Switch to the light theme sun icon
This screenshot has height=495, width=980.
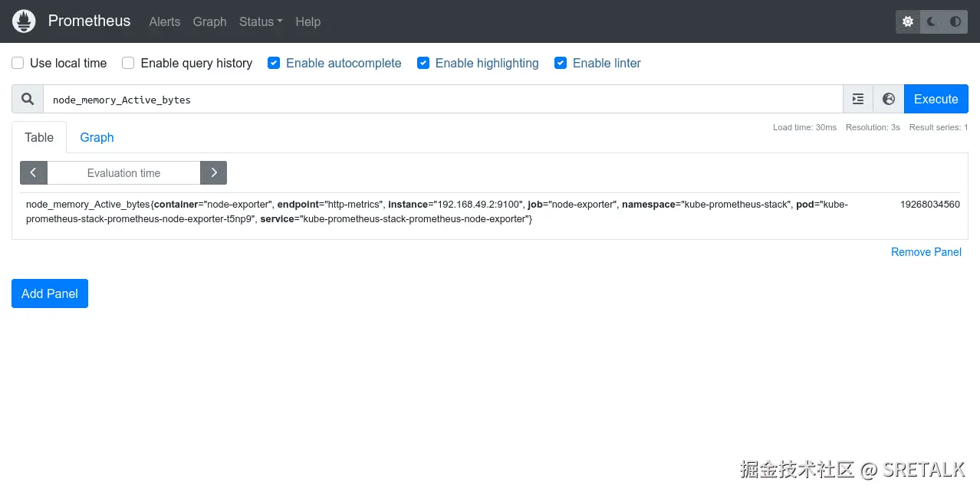(908, 21)
